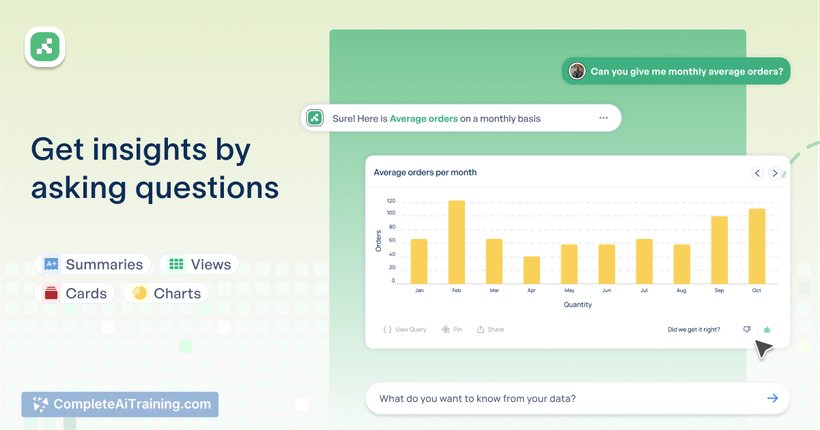Click the 'Get insights by asking questions' heading

click(x=155, y=168)
